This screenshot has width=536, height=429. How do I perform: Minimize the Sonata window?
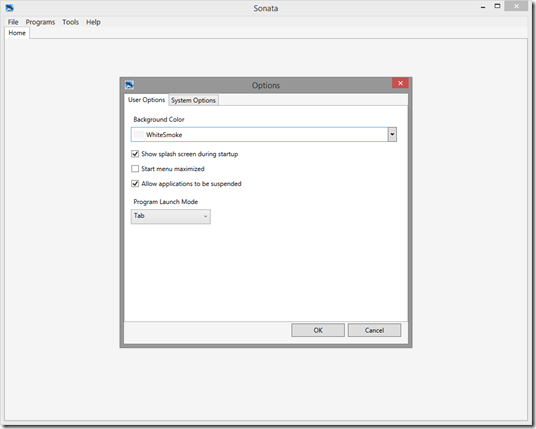(483, 7)
